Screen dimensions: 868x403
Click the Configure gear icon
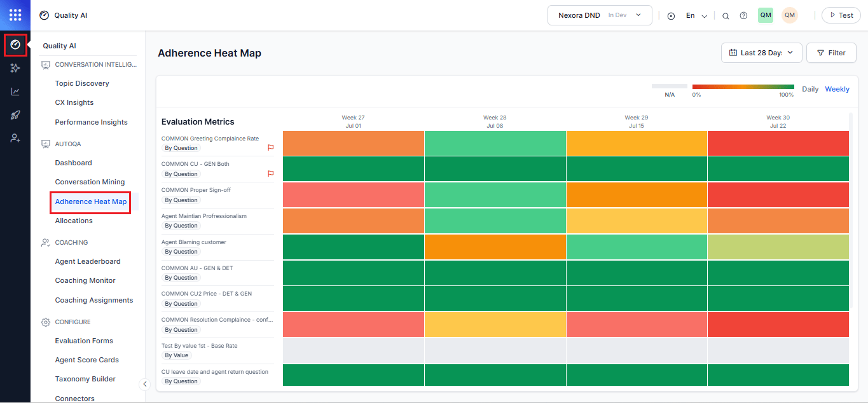click(x=45, y=322)
